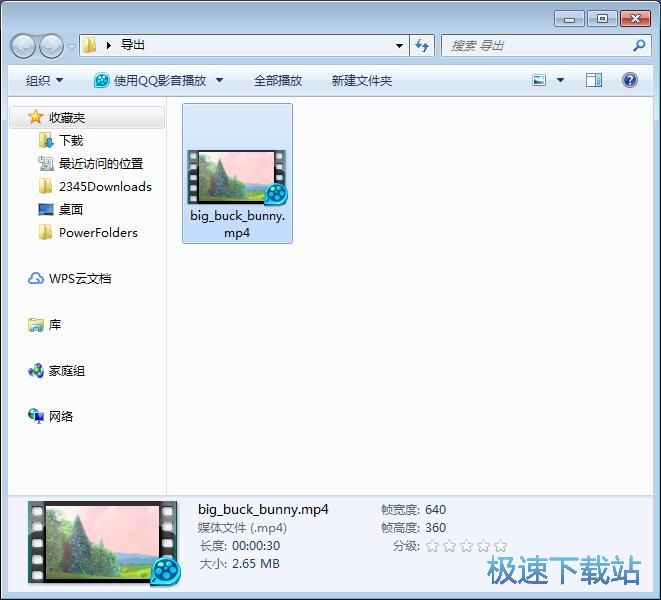The width and height of the screenshot is (661, 600).
Task: Open the view options dropdown arrow
Action: (x=560, y=80)
